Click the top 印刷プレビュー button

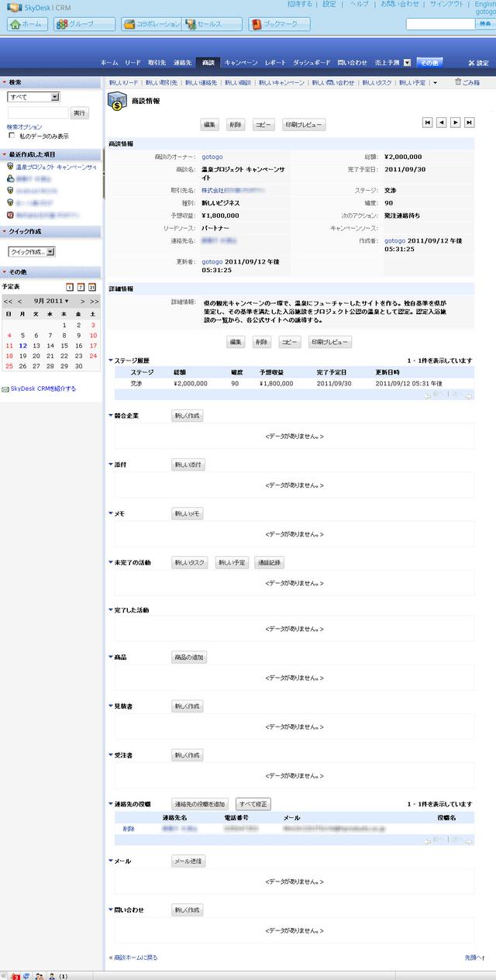pyautogui.click(x=303, y=125)
